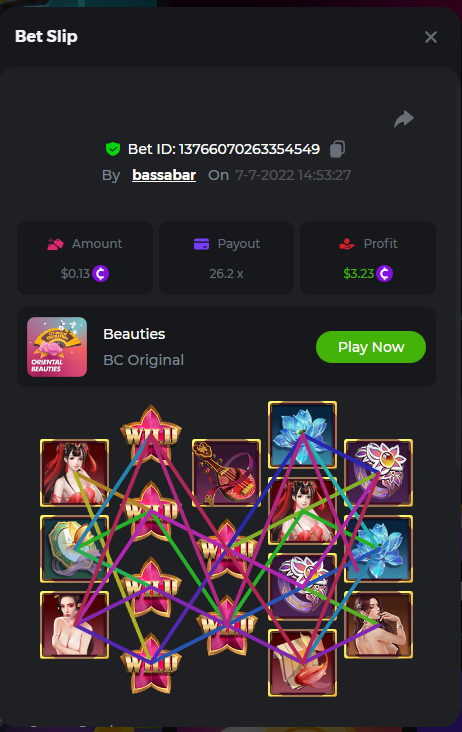Click the blue lotus symbol in top reel
The image size is (462, 732).
pos(302,435)
